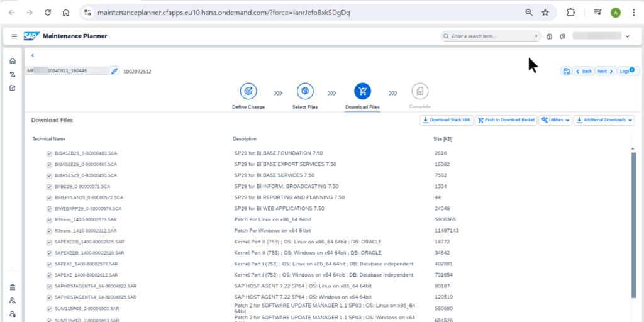Open the bank building icon in the left sidebar

point(13,287)
